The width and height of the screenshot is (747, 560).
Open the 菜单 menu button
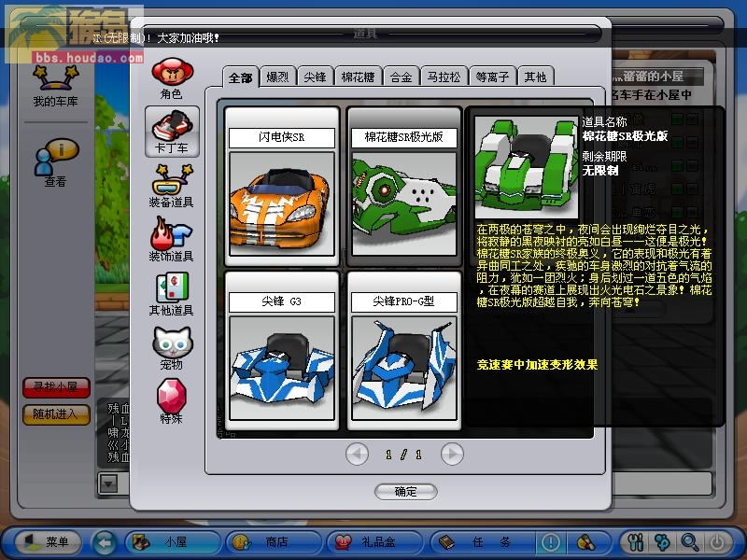click(x=48, y=542)
